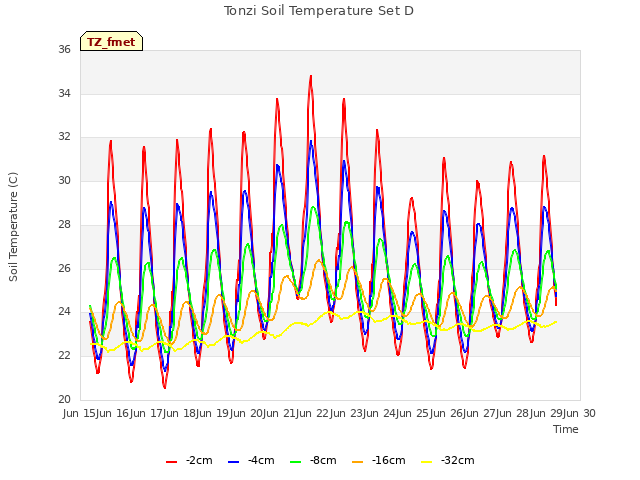Click the blue -4cm legend swatch

click(x=233, y=462)
